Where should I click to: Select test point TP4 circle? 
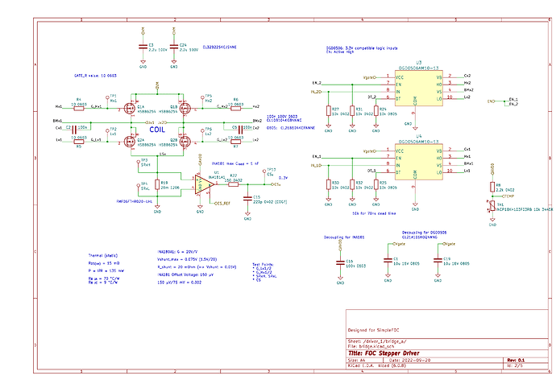click(139, 185)
